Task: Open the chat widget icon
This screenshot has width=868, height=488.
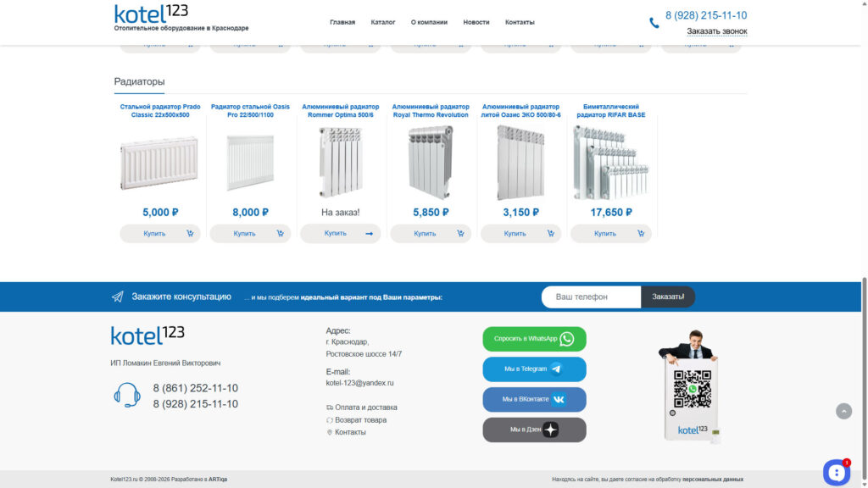Action: click(836, 472)
